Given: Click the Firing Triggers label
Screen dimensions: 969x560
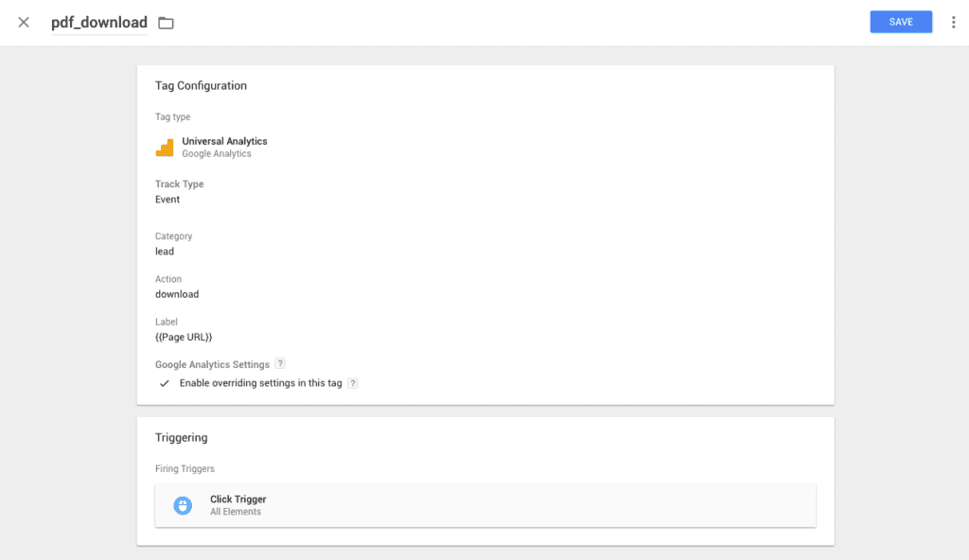Looking at the screenshot, I should (x=185, y=468).
